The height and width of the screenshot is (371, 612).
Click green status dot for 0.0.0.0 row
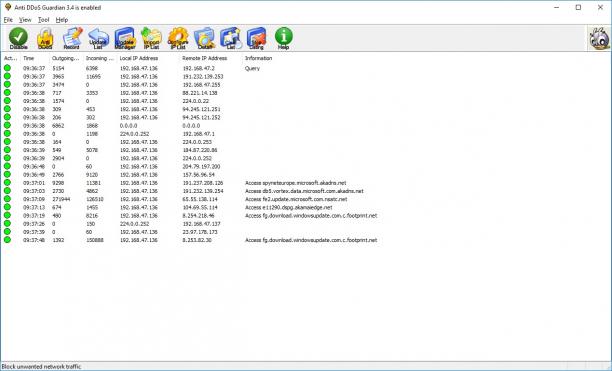click(x=7, y=125)
